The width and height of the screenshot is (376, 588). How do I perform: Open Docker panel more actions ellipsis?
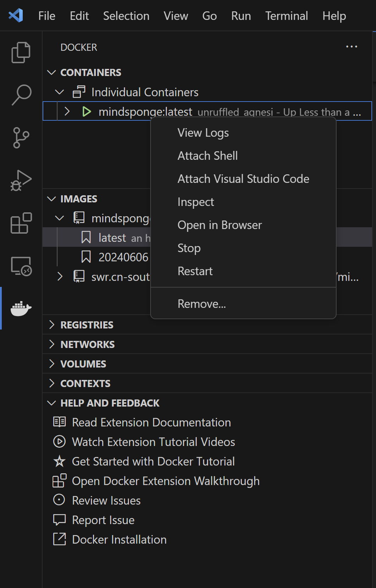pos(352,47)
